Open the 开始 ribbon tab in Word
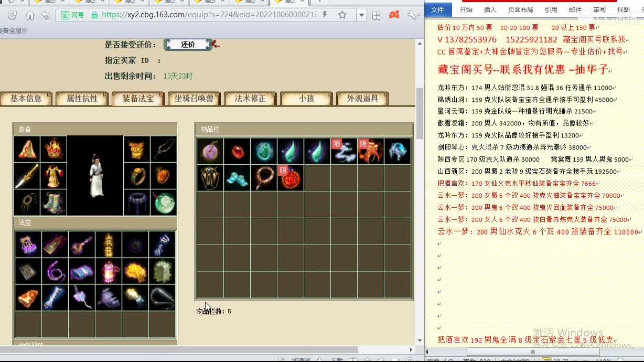 coord(466,9)
